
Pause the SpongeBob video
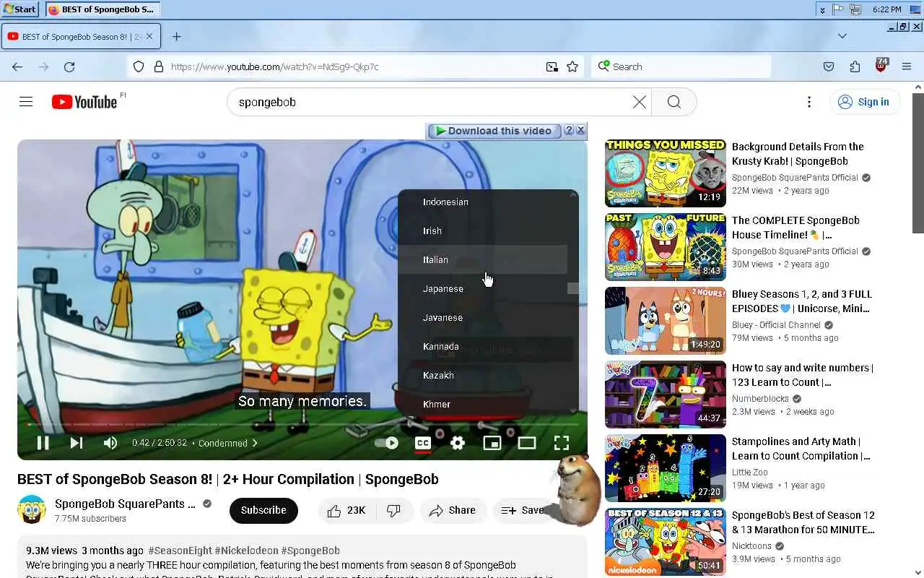click(x=43, y=443)
